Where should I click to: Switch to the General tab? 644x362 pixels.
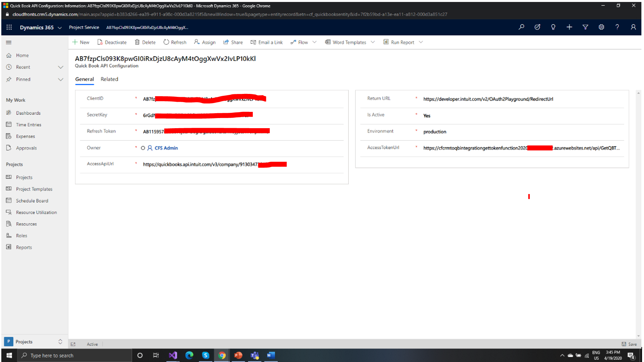click(x=84, y=79)
